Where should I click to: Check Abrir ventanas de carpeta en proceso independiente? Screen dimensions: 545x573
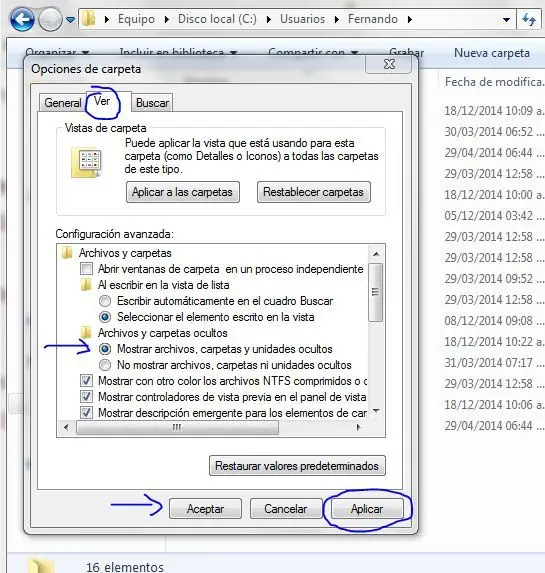click(x=86, y=269)
